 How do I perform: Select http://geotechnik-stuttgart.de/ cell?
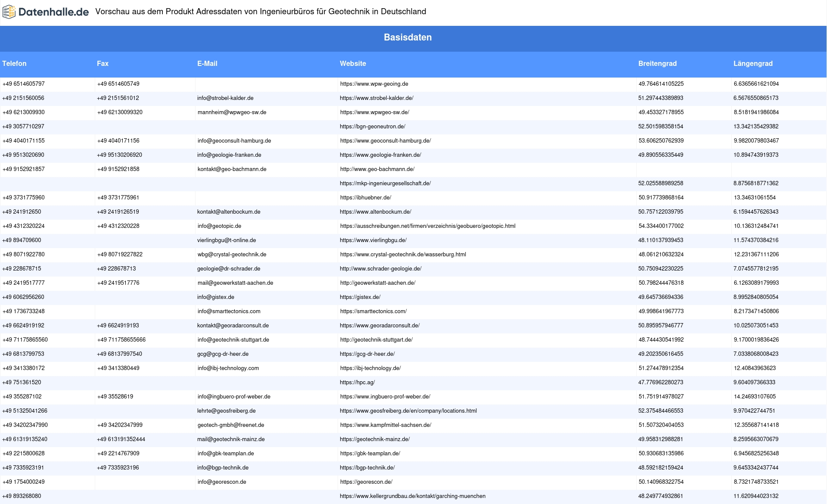[376, 340]
